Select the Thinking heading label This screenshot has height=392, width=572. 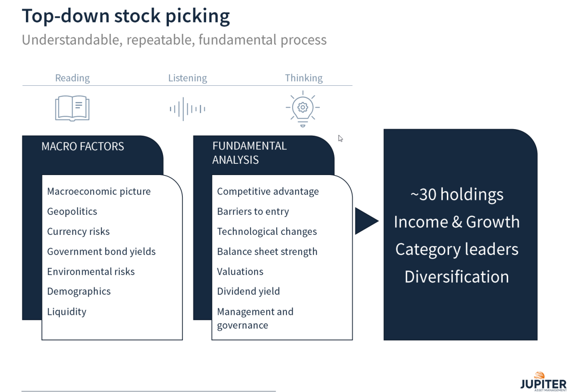[304, 78]
